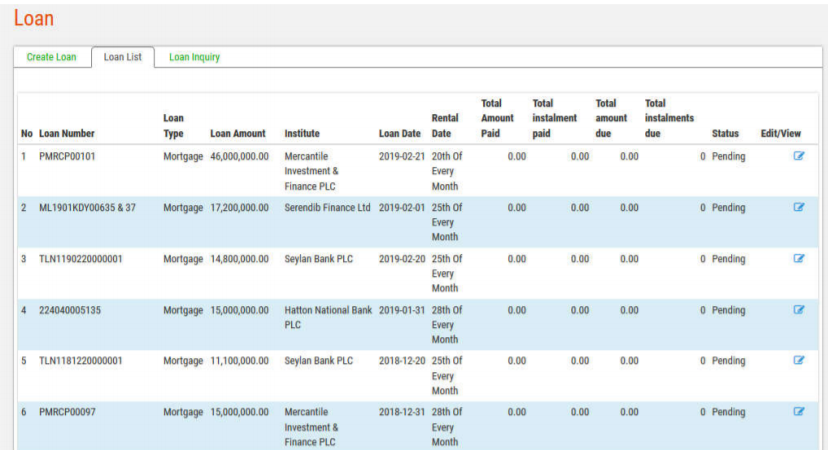
Task: Open edit icon for loan TLN1190220000001
Action: coord(799,258)
